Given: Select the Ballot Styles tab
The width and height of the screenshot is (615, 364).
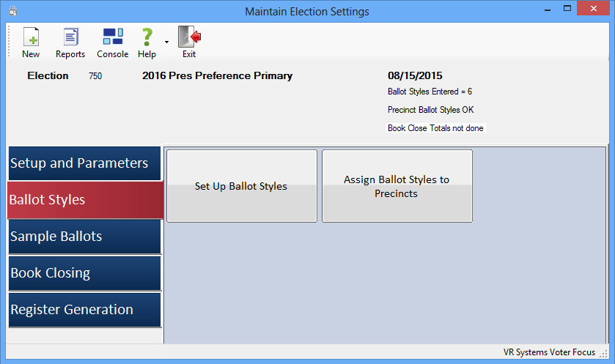Looking at the screenshot, I should pos(85,200).
